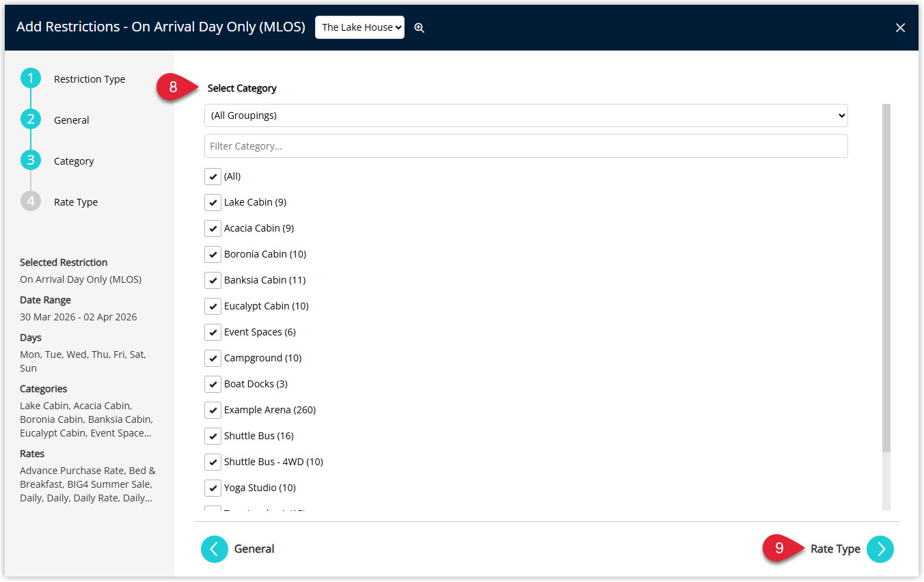Close the Add Restrictions dialog
924x582 pixels.
[900, 27]
